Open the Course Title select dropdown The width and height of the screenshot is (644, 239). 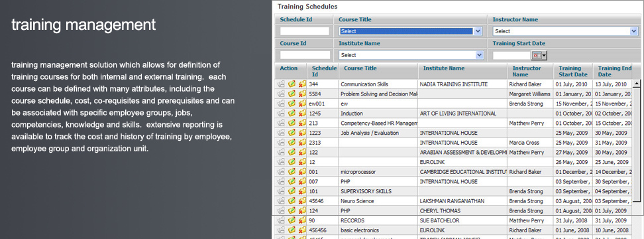(x=411, y=31)
